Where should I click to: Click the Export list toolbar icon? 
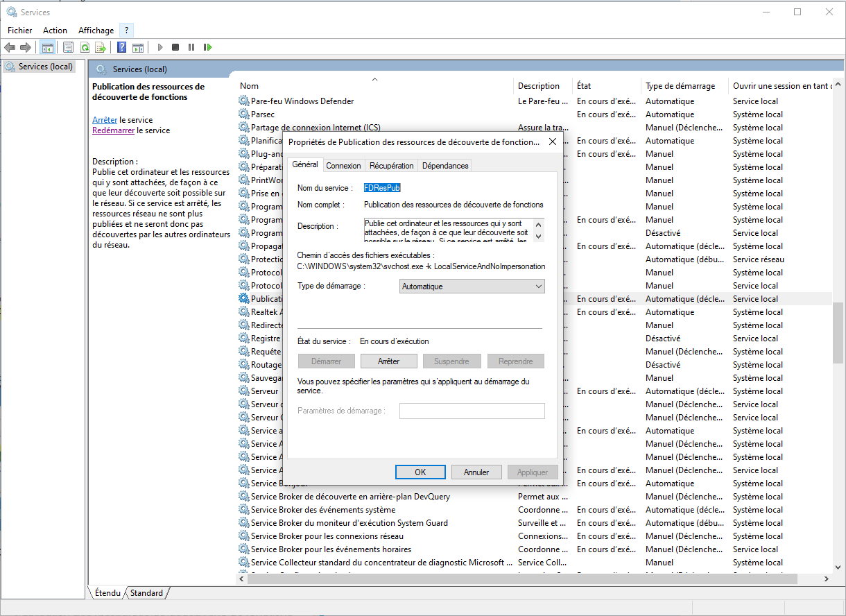(101, 47)
